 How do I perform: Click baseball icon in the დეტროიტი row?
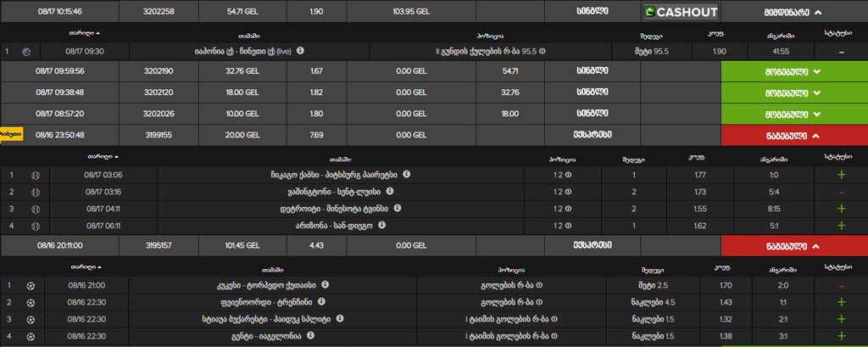tap(36, 209)
